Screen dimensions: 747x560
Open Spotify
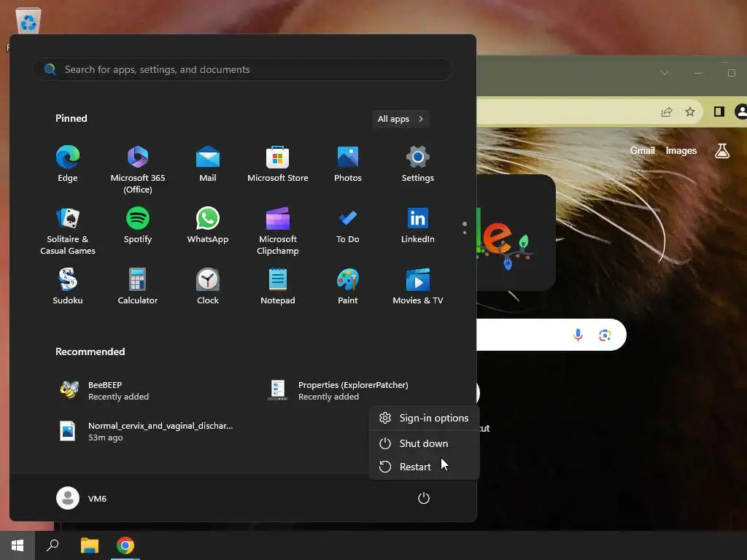click(x=138, y=225)
